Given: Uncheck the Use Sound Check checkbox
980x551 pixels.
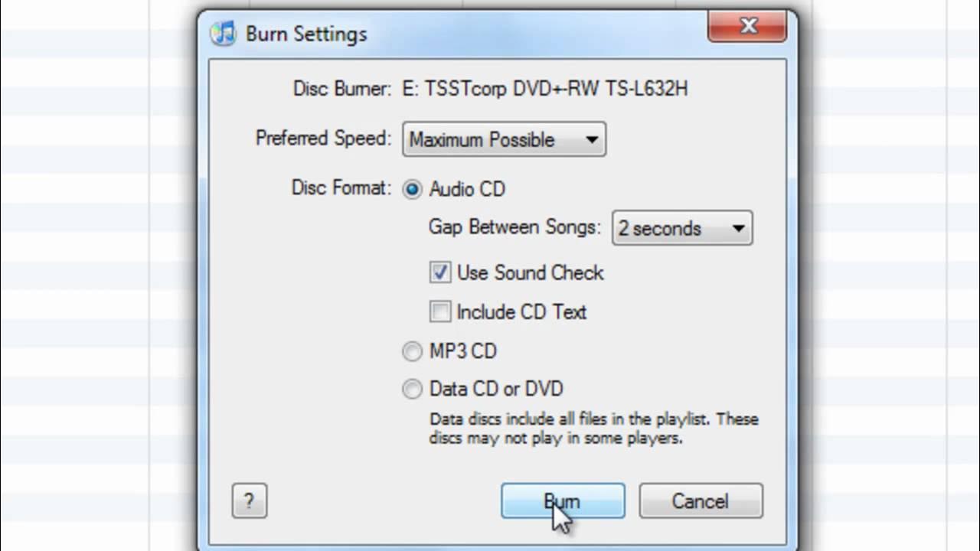Looking at the screenshot, I should point(439,272).
